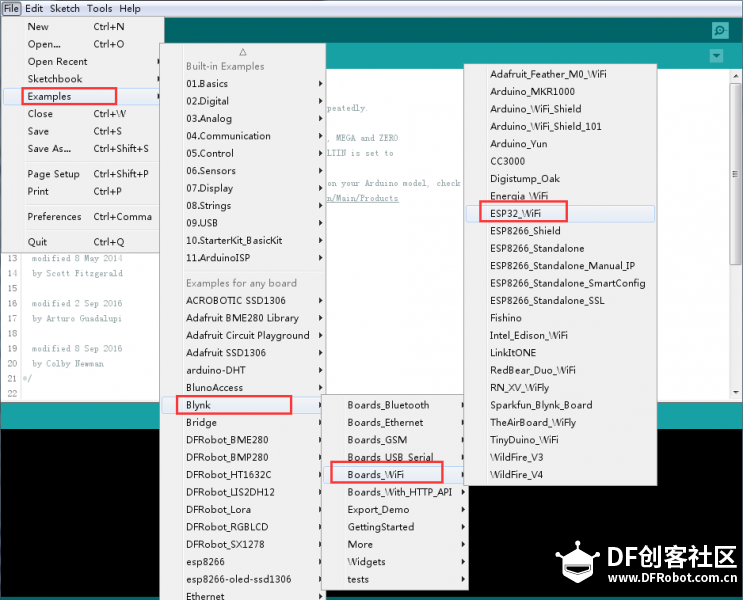Viewport: 743px width, 600px height.
Task: Open the Help menu
Action: tap(130, 9)
